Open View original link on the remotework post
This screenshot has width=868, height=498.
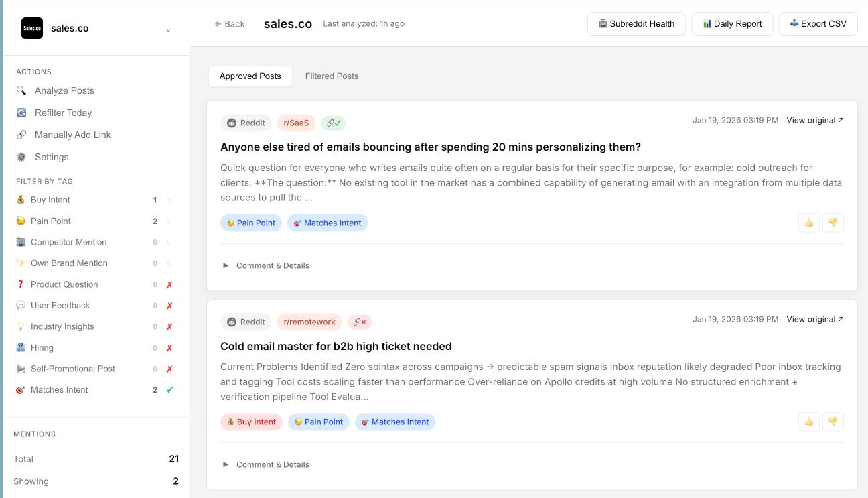(814, 319)
